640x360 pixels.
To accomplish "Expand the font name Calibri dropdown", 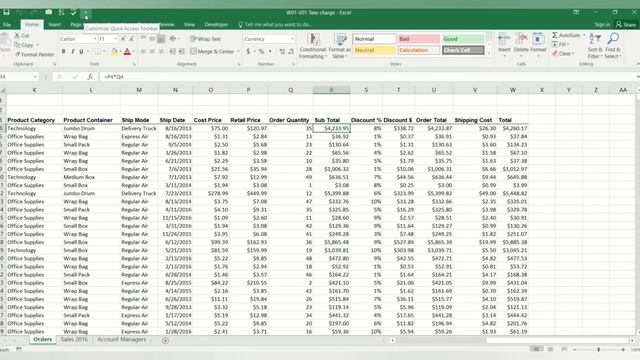I will (x=95, y=39).
